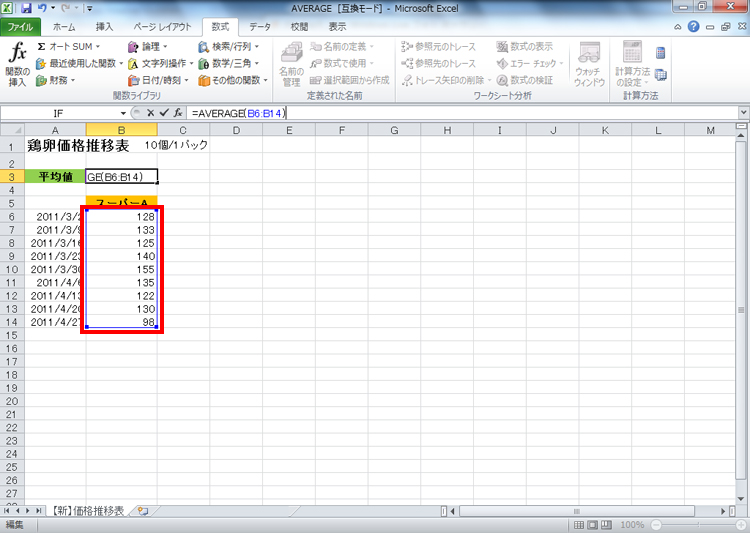Click the horizontal scrollbar right arrow
This screenshot has height=533, width=750.
pyautogui.click(x=723, y=511)
